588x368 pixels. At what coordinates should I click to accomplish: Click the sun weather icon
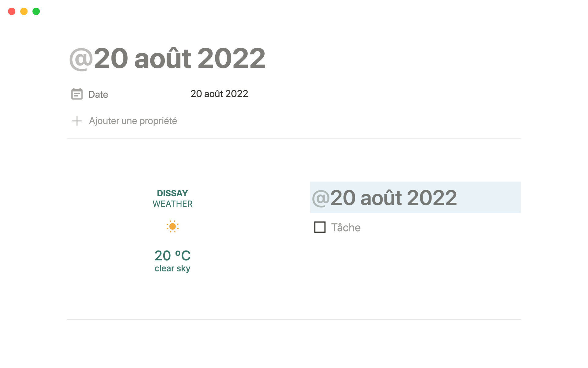(x=172, y=226)
